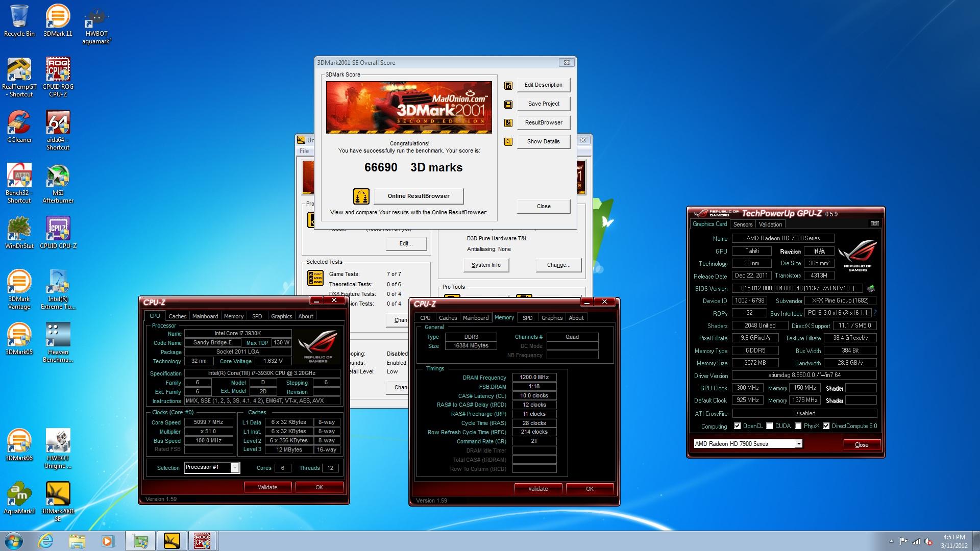Screen dimensions: 980x551
Task: Switch to Caches tab in left CPU-Z
Action: [x=178, y=316]
